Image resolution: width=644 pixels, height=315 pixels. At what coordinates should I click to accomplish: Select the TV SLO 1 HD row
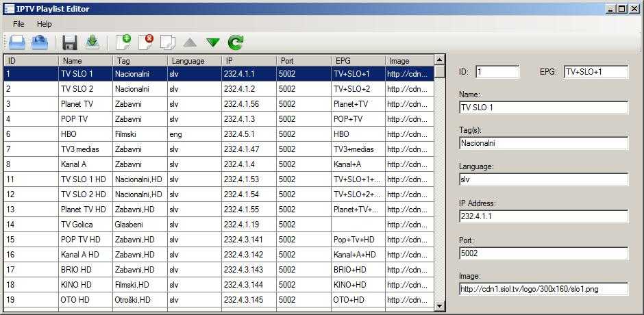click(x=219, y=179)
